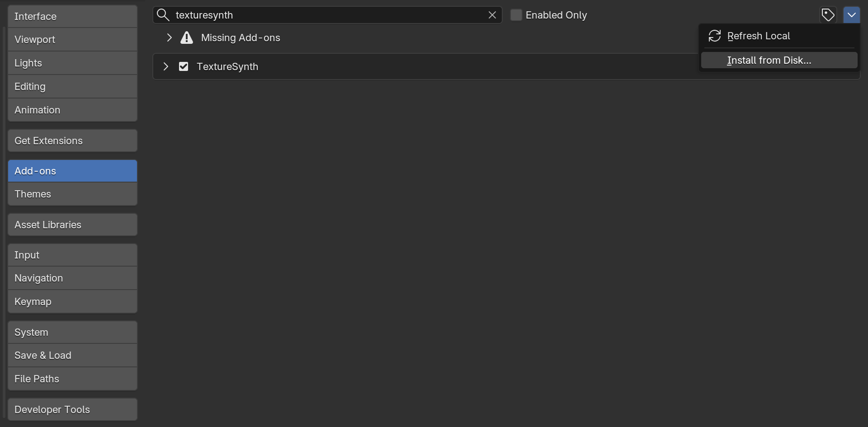This screenshot has height=427, width=868.
Task: Open the Get Extensions section
Action: coord(72,141)
